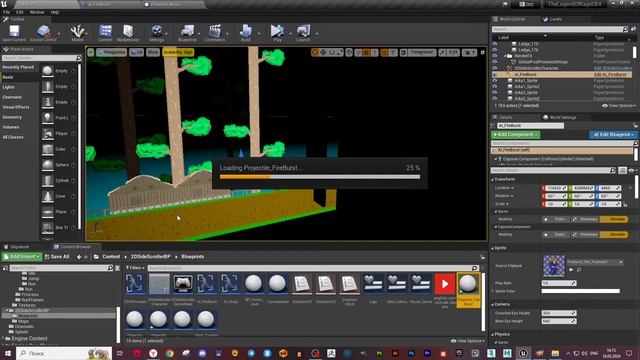The image size is (640, 360).
Task: Toggle visibility of Arka1_Sprite actor
Action: (495, 80)
